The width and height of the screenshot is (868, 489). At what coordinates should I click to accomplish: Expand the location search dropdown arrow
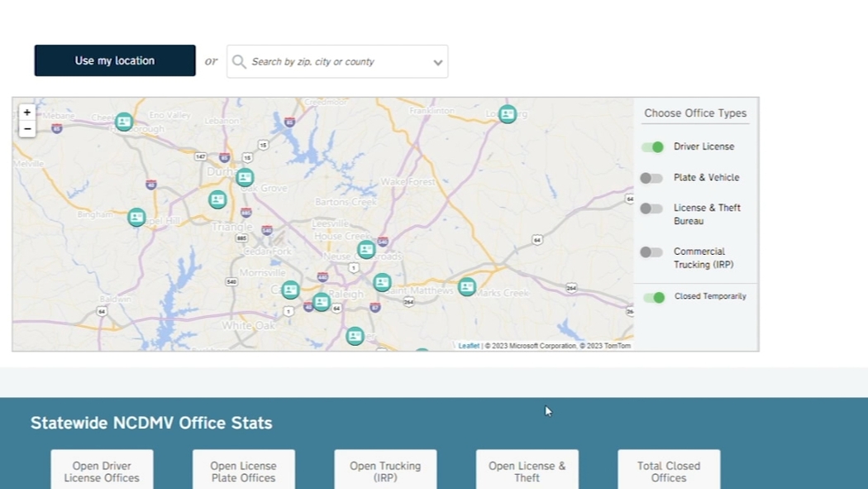coord(437,63)
